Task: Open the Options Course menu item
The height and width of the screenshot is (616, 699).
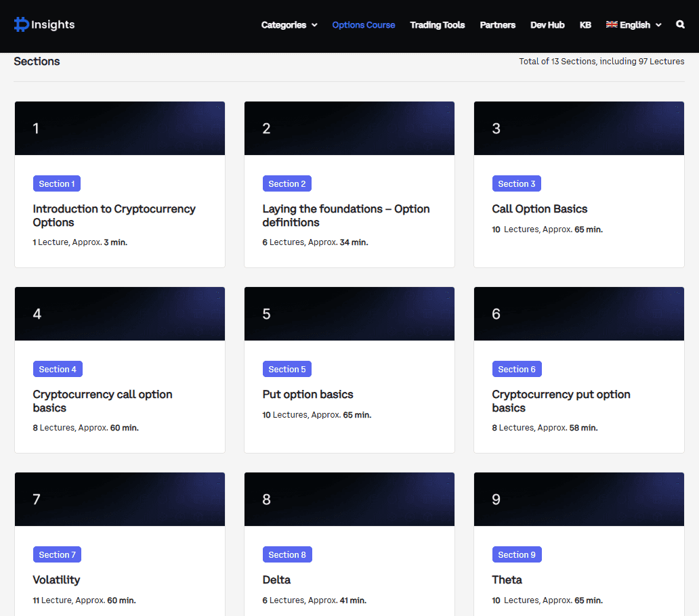Action: pyautogui.click(x=363, y=25)
